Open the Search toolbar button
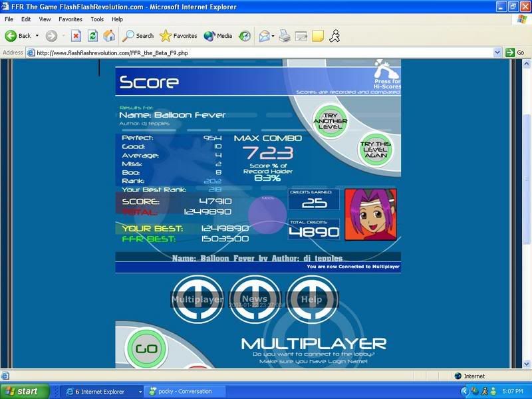532x399 pixels. point(138,36)
